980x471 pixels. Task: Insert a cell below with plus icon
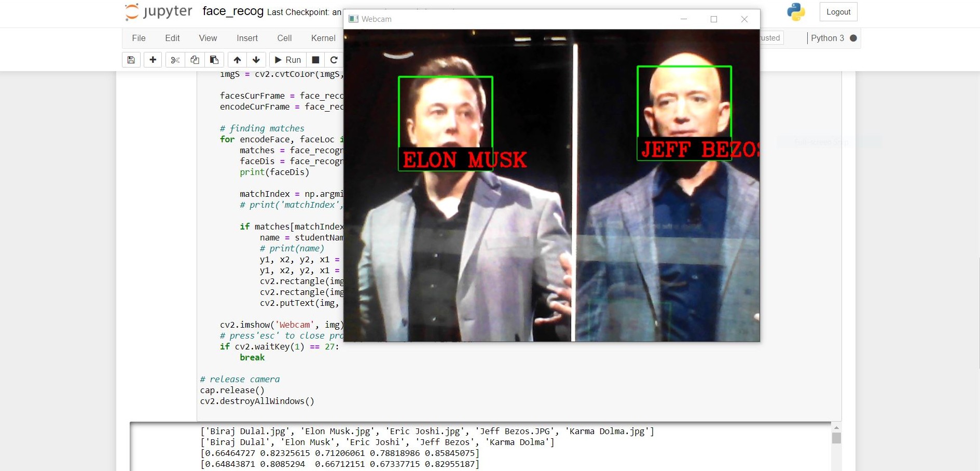click(x=153, y=60)
